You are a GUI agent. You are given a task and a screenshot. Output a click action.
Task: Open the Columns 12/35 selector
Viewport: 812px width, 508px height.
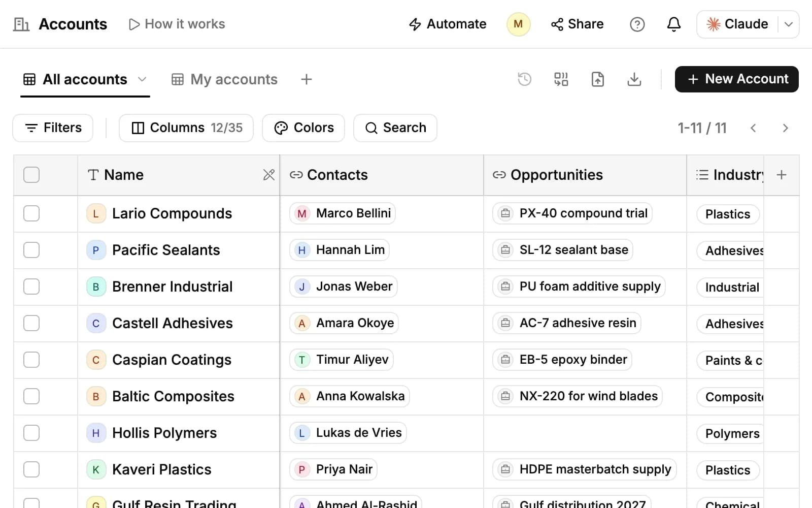pyautogui.click(x=186, y=128)
